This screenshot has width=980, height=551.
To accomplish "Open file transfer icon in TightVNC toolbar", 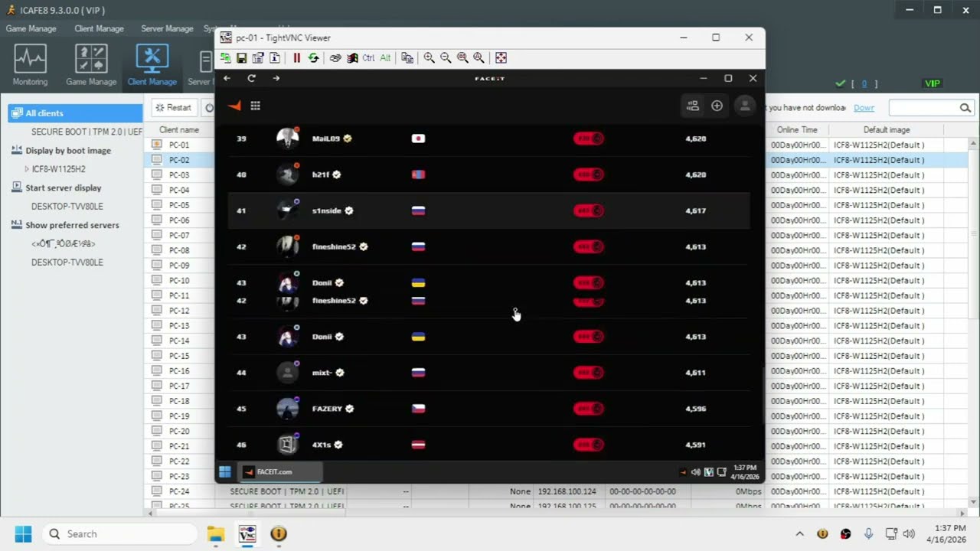I will pyautogui.click(x=407, y=57).
